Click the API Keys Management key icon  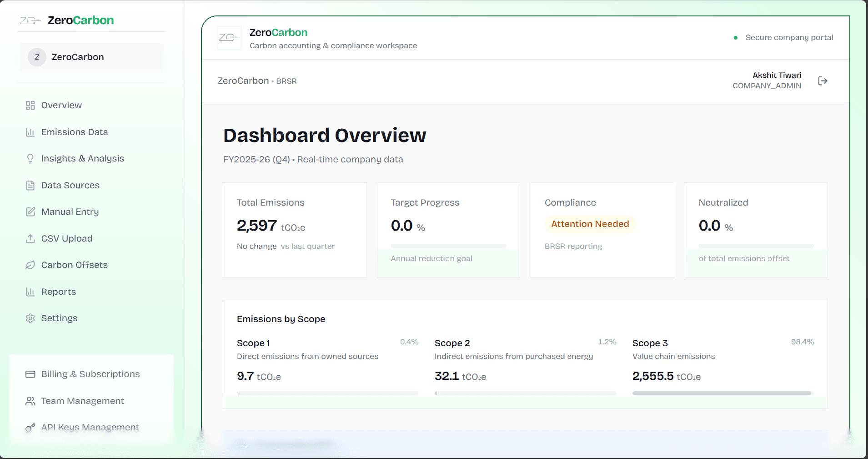30,428
